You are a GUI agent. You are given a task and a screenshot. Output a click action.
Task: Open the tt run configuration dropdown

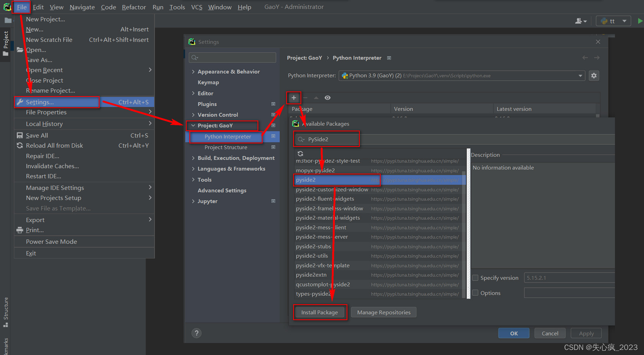tap(613, 21)
